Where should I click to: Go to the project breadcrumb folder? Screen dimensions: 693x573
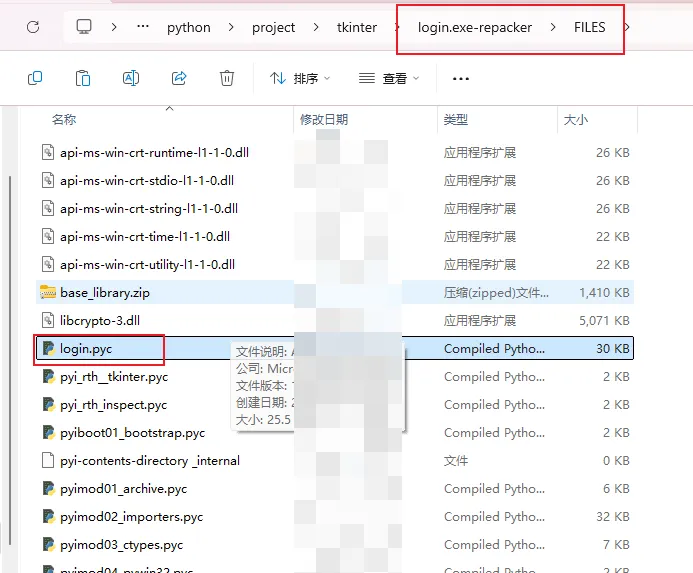[273, 27]
